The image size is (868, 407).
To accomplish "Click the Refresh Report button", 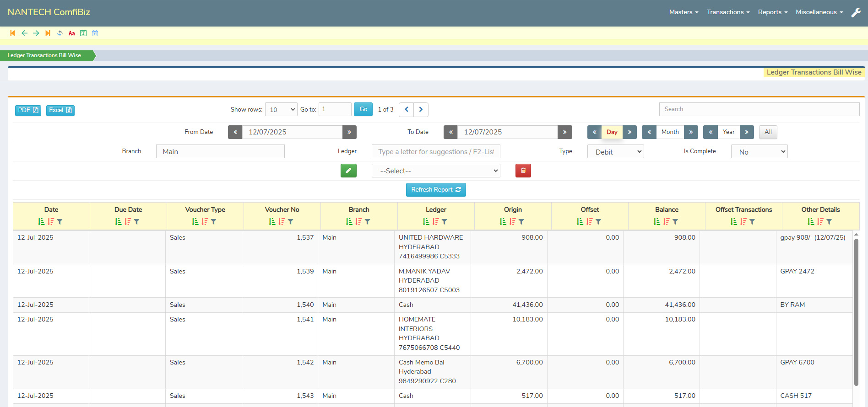I will [x=436, y=190].
